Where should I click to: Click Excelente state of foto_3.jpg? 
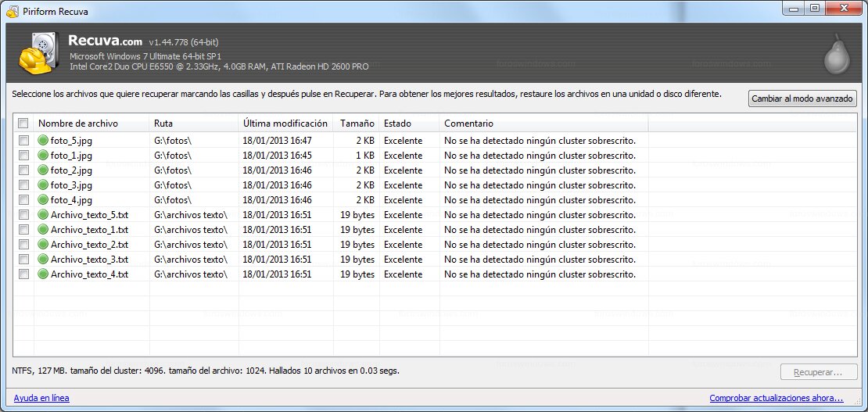(403, 185)
